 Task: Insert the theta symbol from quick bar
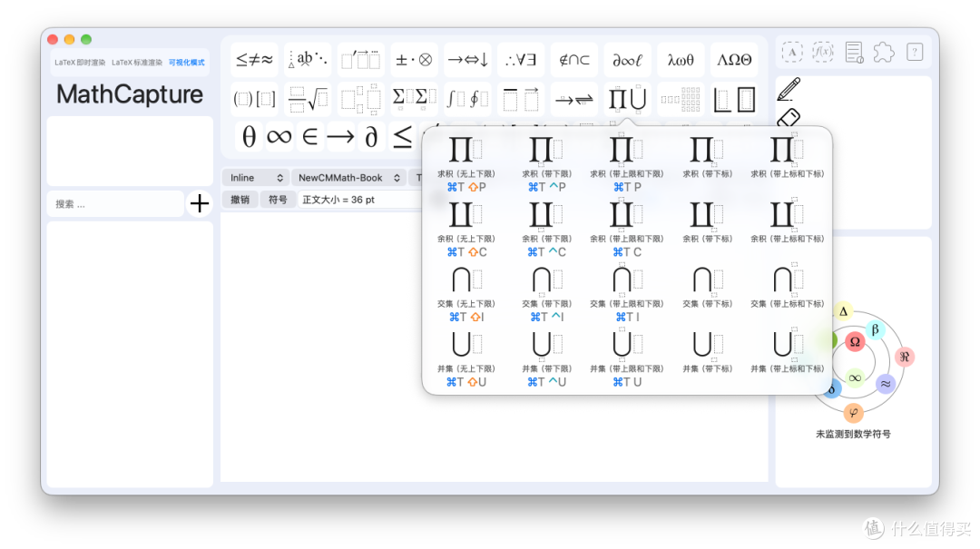pyautogui.click(x=249, y=136)
